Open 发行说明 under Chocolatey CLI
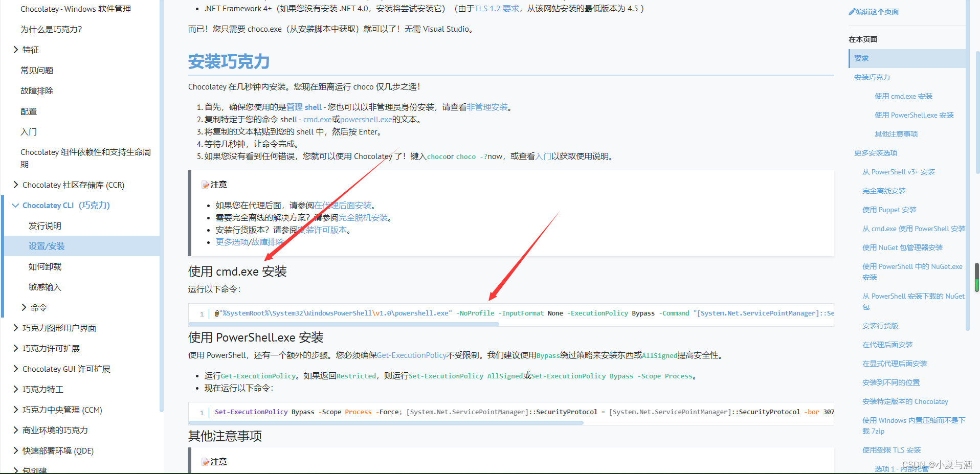 coord(45,225)
